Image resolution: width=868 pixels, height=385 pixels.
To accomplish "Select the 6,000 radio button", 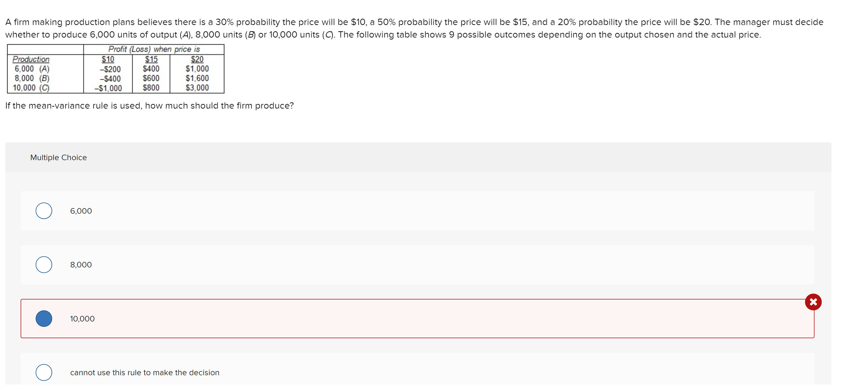I will (43, 211).
